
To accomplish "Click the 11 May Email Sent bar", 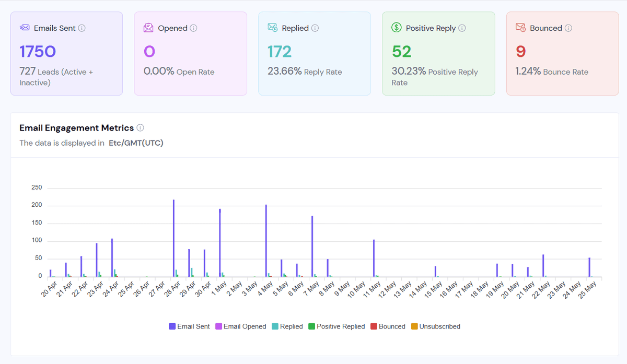I will (374, 259).
